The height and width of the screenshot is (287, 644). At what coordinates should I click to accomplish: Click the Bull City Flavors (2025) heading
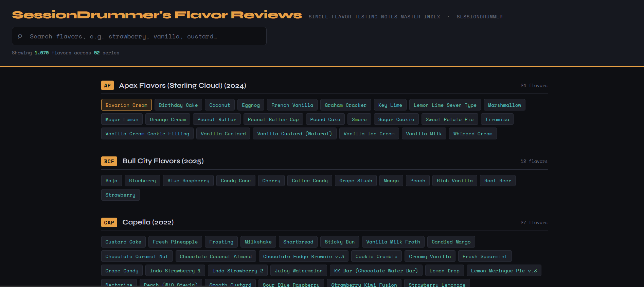tap(163, 161)
